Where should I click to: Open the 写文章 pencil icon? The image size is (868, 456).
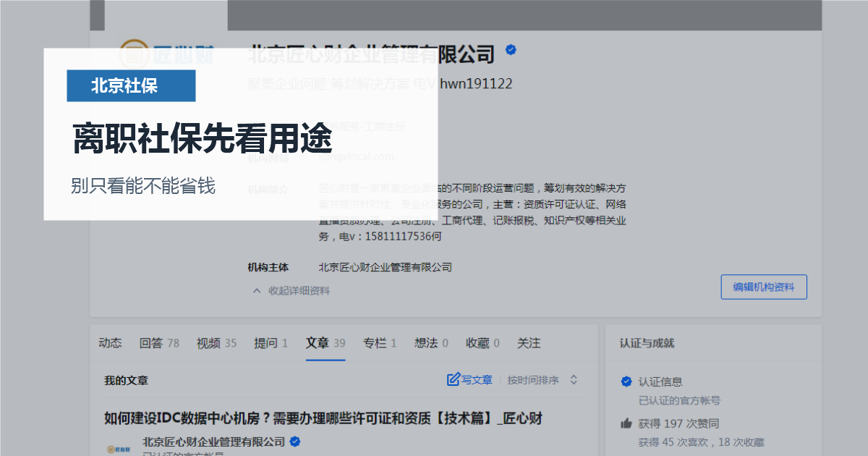(454, 380)
